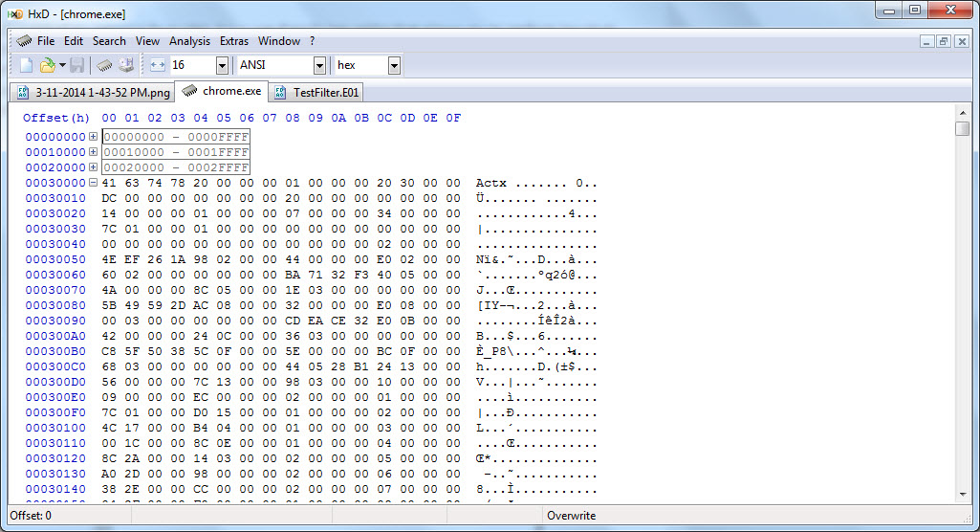Viewport: 980px width, 532px height.
Task: Click the Open RAM chip toolbar icon
Action: pyautogui.click(x=104, y=65)
